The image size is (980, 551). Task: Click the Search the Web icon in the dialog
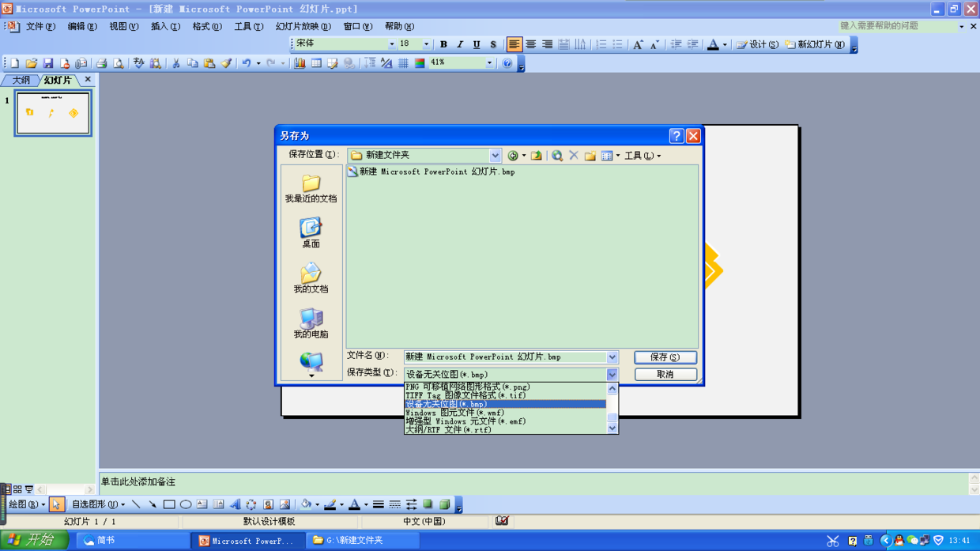pyautogui.click(x=557, y=156)
